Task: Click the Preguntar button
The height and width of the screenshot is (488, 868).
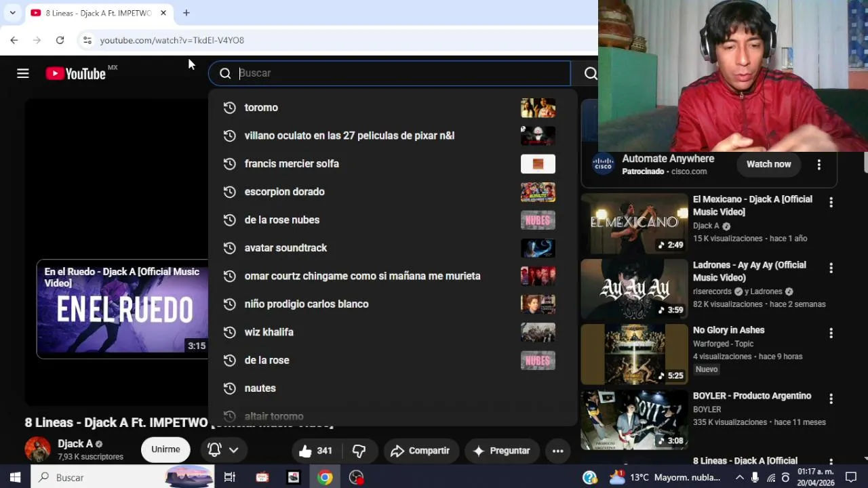Action: tap(502, 451)
